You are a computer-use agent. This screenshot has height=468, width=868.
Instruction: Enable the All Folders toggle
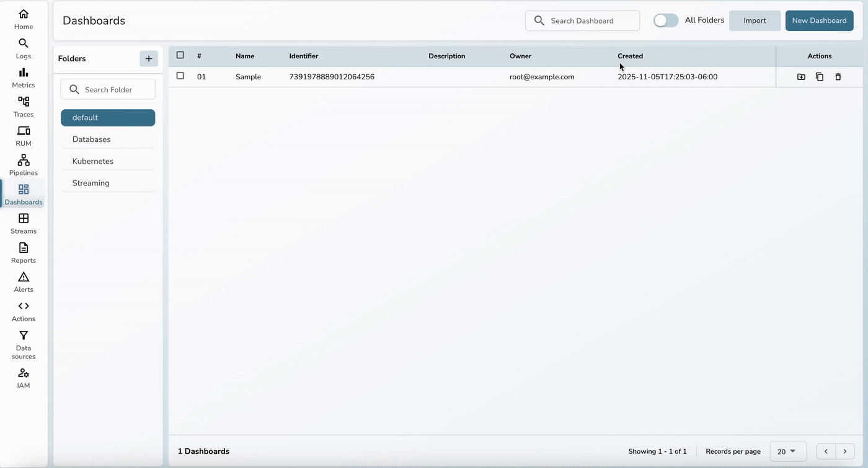coord(665,20)
